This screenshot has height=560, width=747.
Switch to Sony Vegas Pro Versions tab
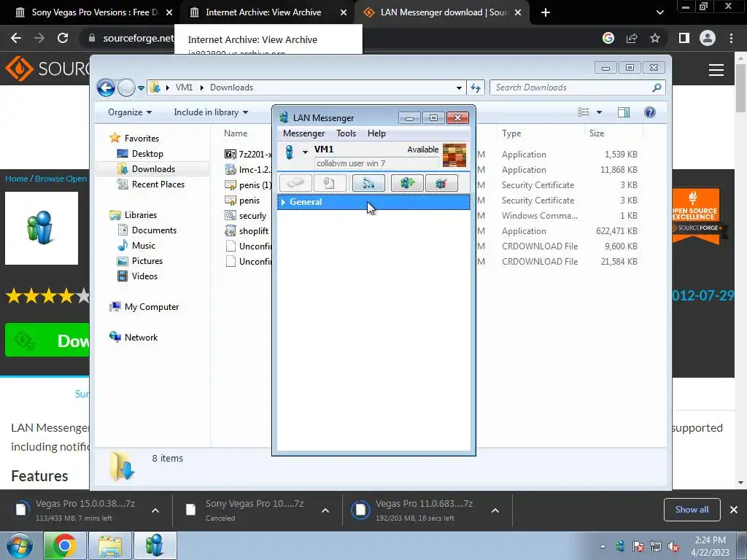[x=93, y=12]
